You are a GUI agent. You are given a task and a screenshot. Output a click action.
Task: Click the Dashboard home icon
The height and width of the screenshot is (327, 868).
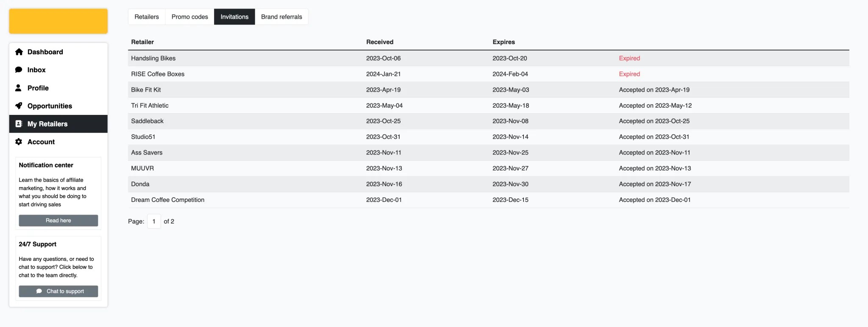19,52
